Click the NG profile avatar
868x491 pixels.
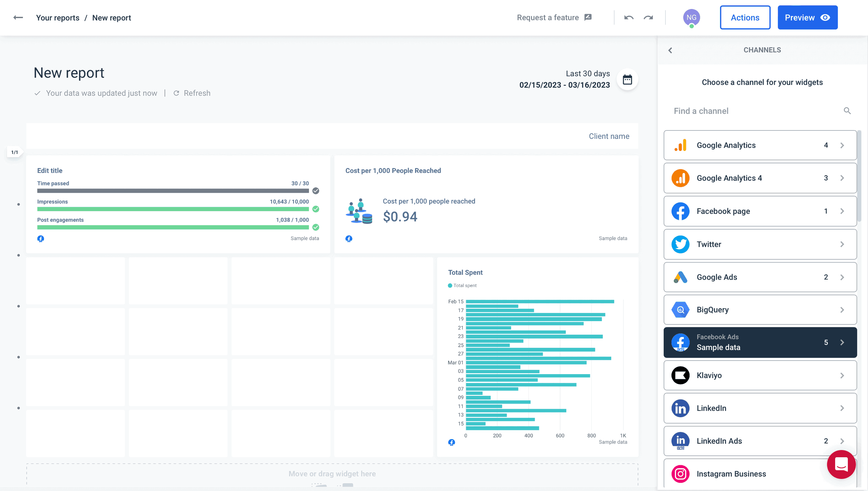[x=692, y=17]
